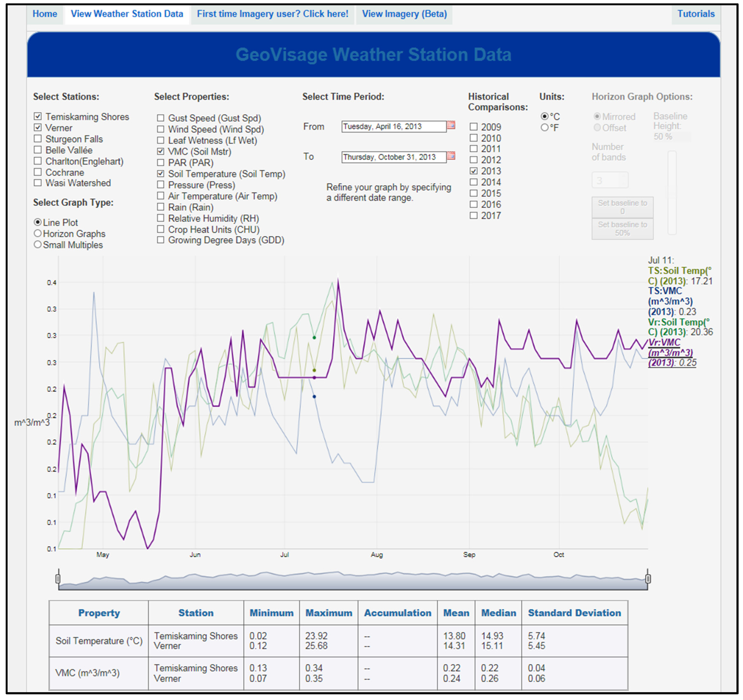
Task: Enable Leaf Wetness property
Action: [161, 141]
